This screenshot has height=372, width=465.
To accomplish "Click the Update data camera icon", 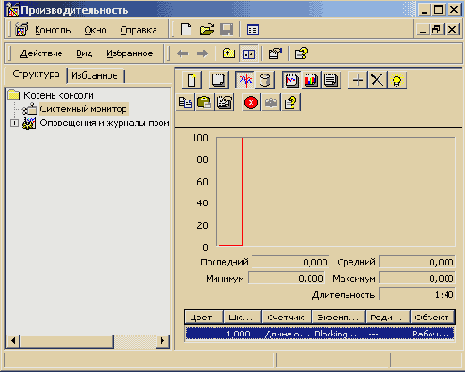I will point(271,102).
